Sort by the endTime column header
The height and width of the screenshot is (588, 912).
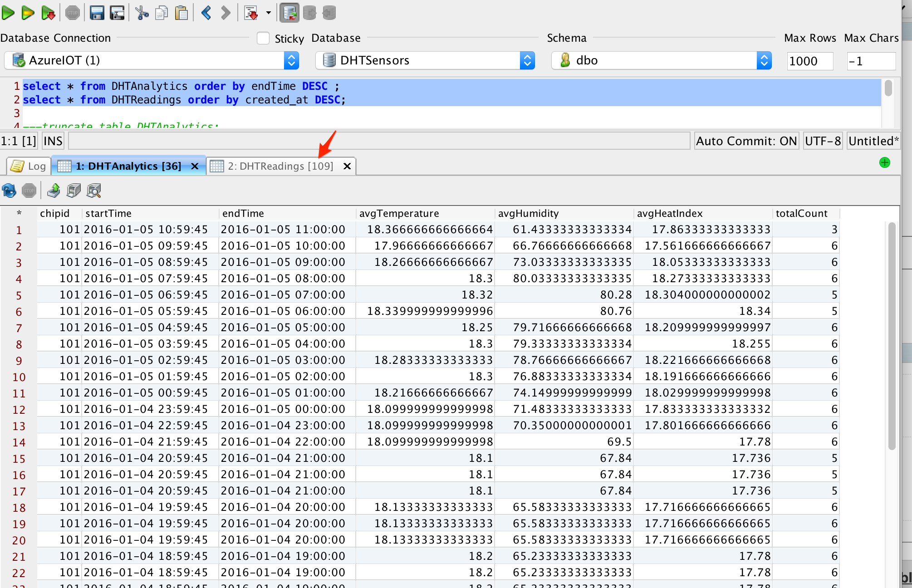288,213
